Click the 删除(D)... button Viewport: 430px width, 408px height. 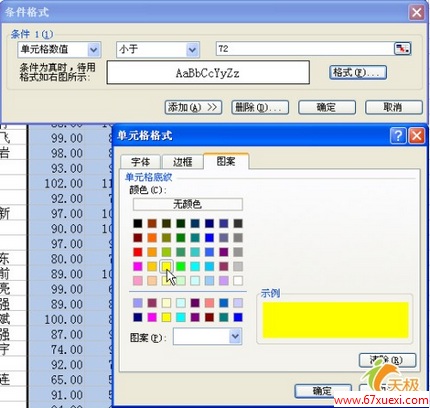coord(260,107)
